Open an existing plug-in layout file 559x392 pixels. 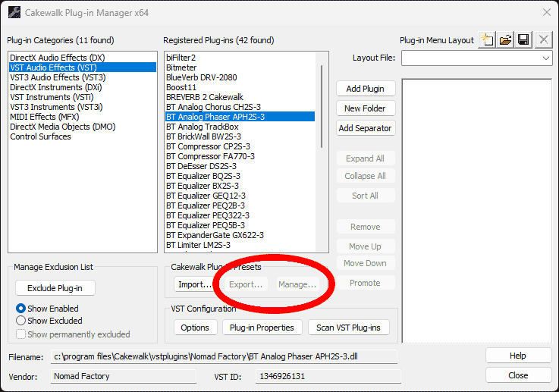(505, 40)
